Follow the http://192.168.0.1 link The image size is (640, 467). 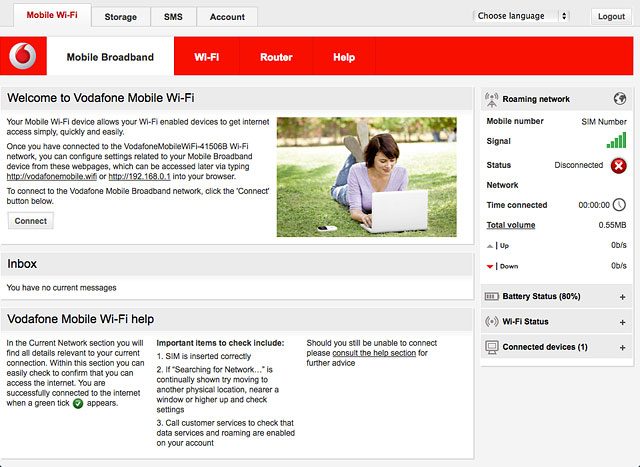pyautogui.click(x=139, y=177)
